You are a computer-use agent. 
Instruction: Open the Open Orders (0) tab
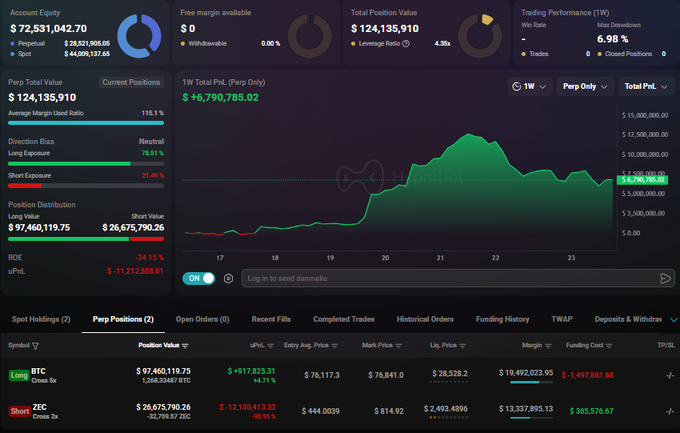203,319
